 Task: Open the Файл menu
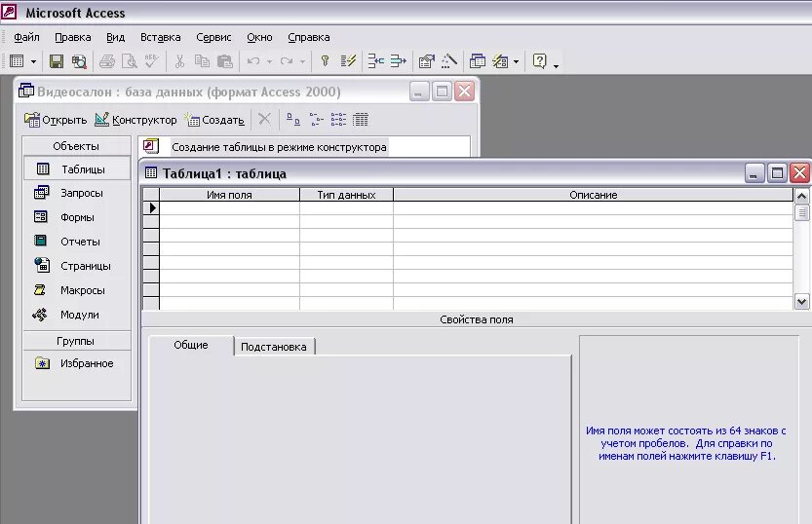click(x=26, y=37)
